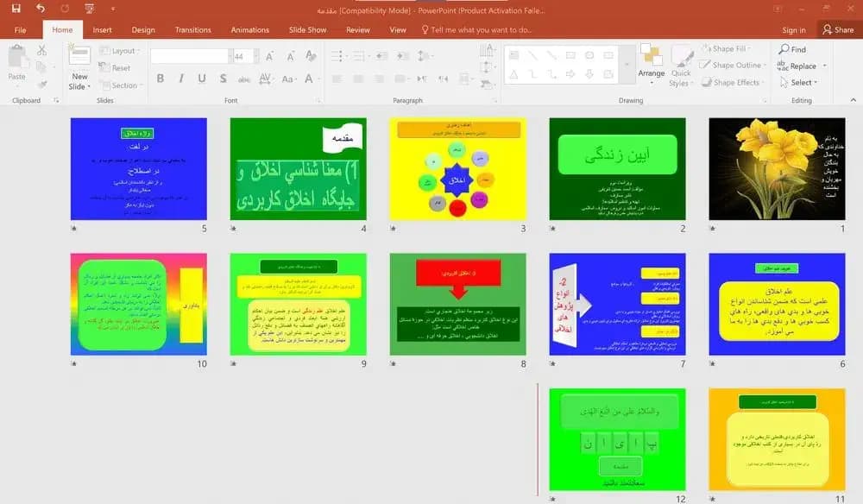Click Sign in link
This screenshot has width=863, height=504.
794,30
